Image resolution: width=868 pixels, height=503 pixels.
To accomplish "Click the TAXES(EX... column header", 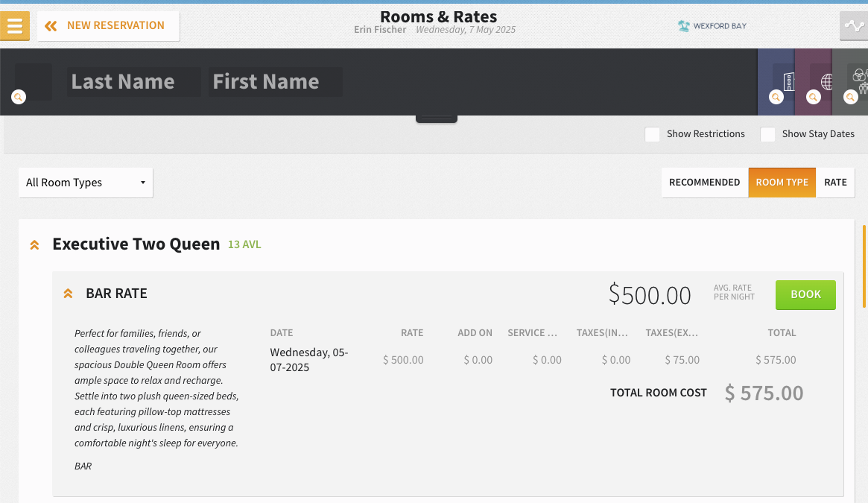I will tap(671, 333).
